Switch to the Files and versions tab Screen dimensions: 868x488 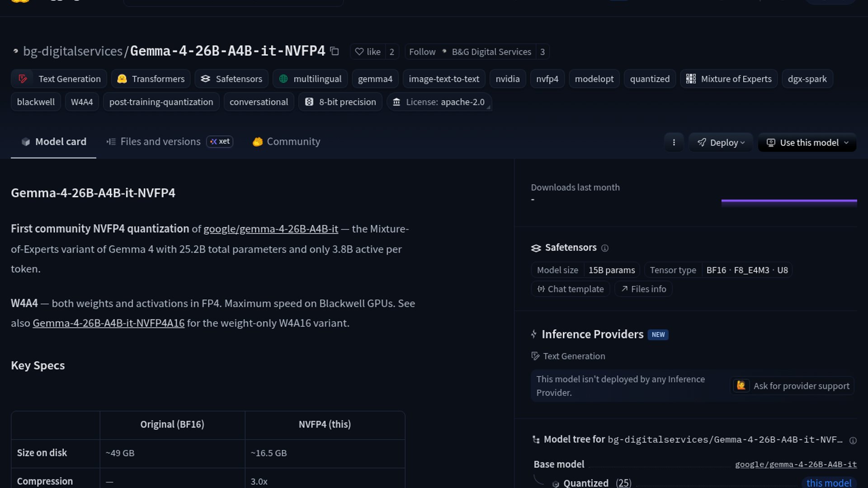pos(160,142)
